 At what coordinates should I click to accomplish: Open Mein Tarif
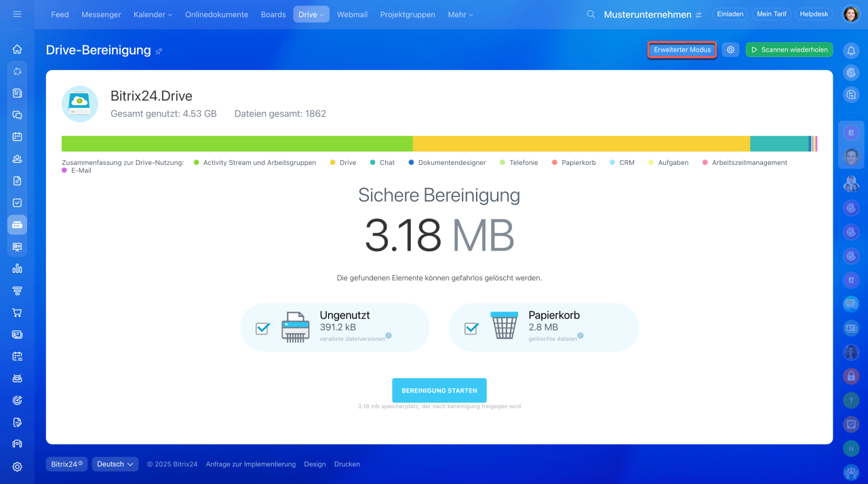pyautogui.click(x=772, y=14)
